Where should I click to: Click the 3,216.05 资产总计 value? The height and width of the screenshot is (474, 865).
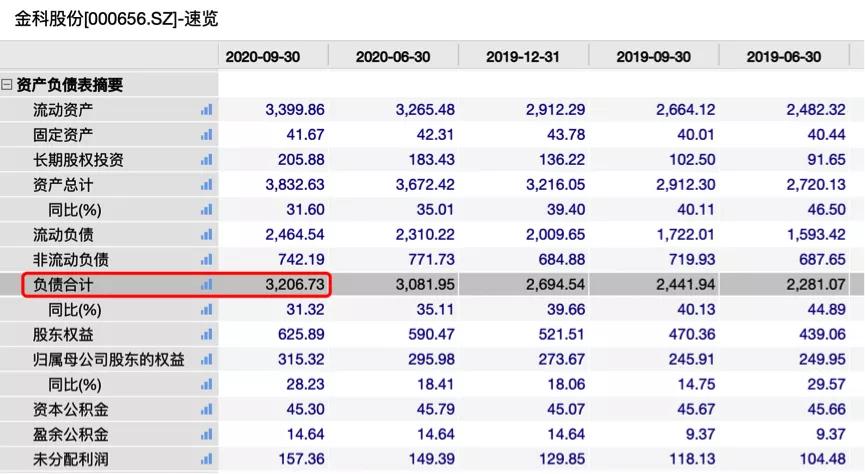point(555,185)
